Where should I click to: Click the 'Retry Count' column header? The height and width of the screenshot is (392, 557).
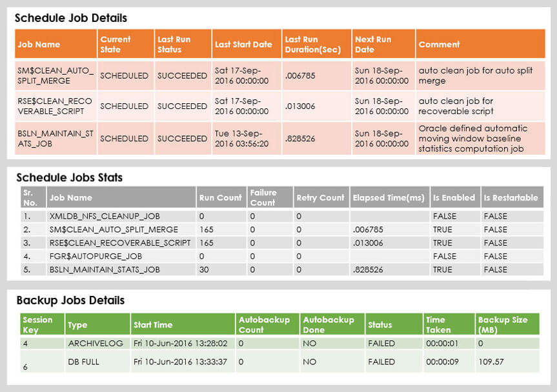320,197
